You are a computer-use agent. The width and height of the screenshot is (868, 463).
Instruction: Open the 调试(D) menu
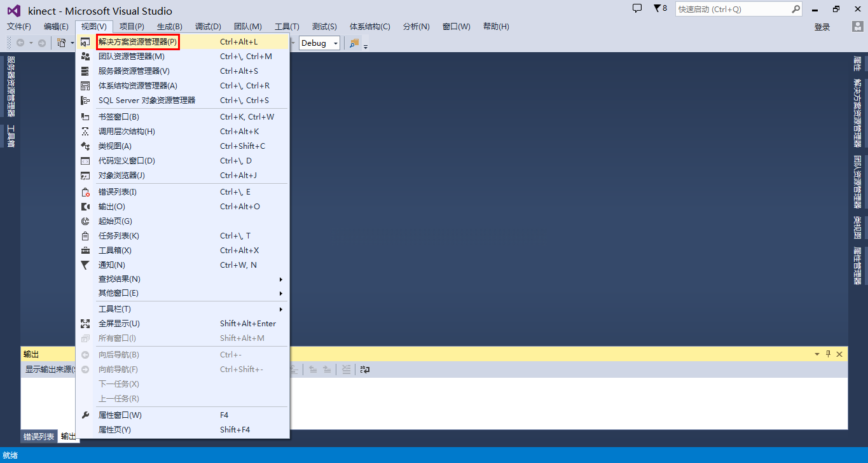point(208,27)
